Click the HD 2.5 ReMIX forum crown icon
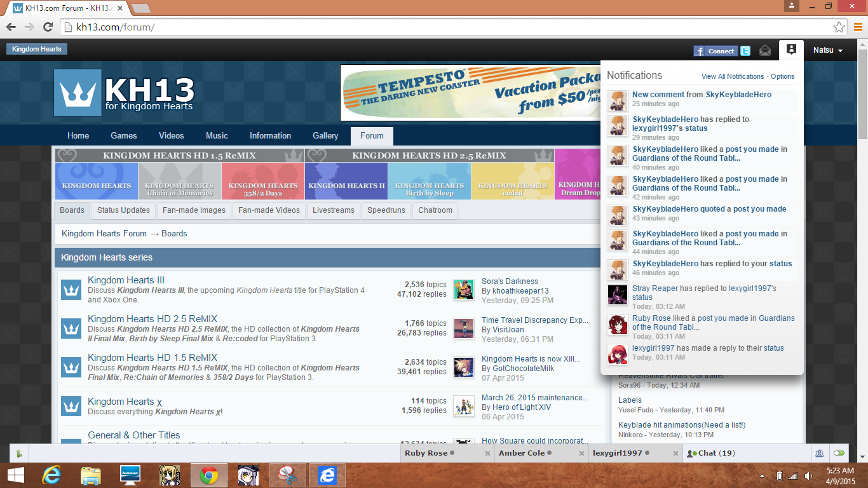Image resolution: width=868 pixels, height=488 pixels. pyautogui.click(x=71, y=329)
